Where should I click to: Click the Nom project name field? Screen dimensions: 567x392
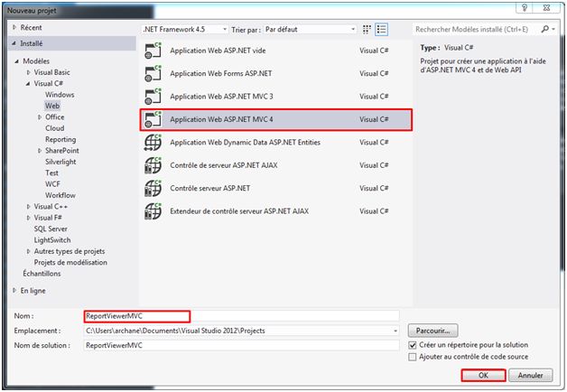[241, 316]
